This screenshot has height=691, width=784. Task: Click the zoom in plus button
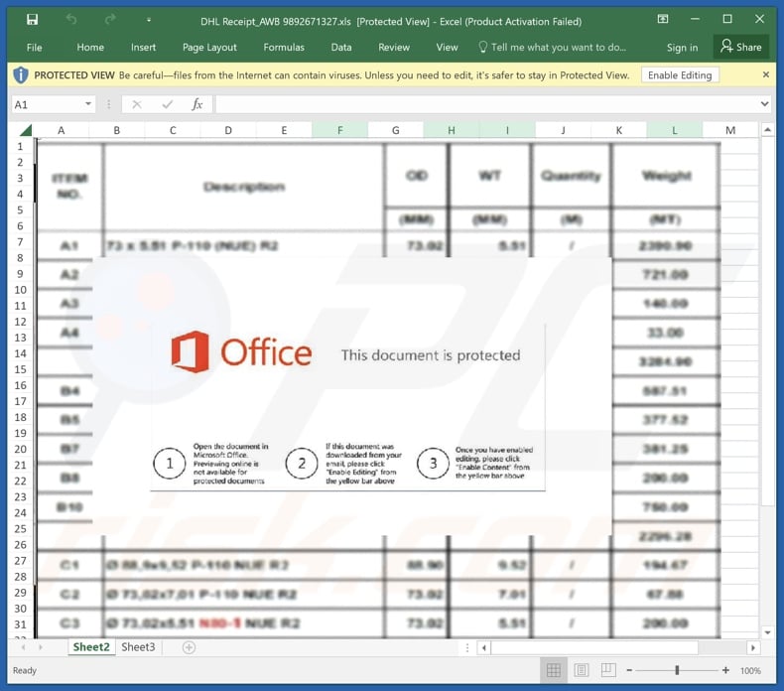click(725, 670)
